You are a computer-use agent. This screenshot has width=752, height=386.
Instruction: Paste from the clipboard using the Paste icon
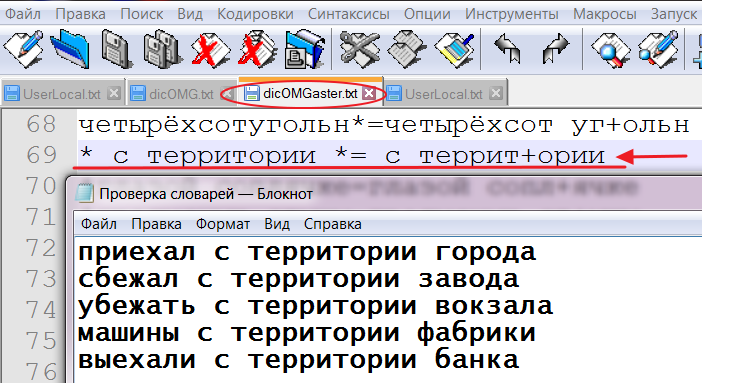455,49
